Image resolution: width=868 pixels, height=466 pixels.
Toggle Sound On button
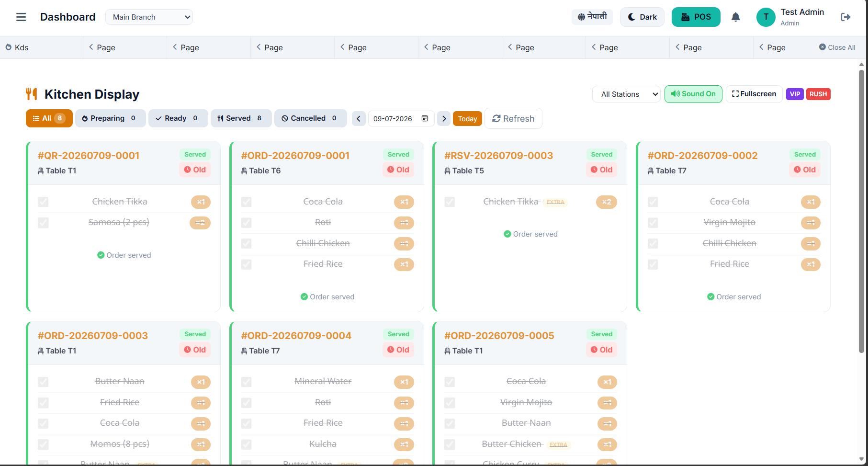[693, 94]
